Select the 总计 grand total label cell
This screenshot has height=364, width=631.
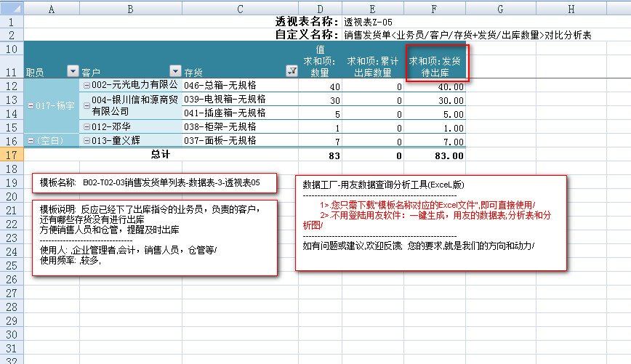160,154
